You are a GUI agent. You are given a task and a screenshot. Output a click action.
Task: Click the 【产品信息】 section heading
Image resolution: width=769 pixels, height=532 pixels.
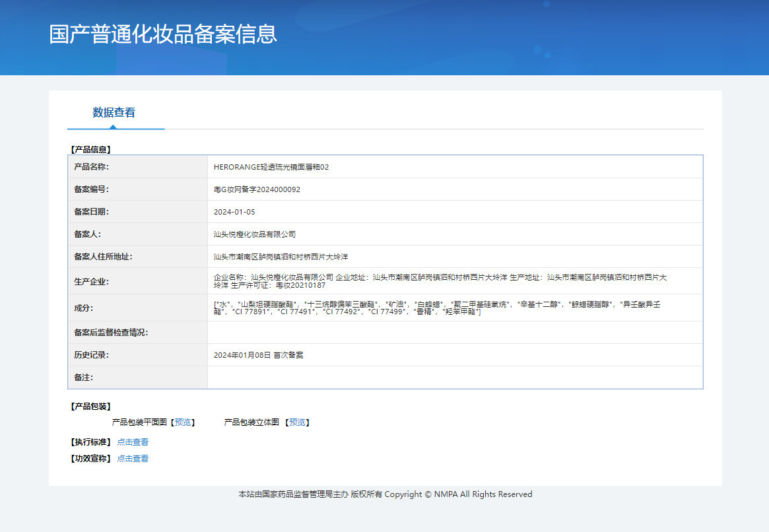coord(90,150)
